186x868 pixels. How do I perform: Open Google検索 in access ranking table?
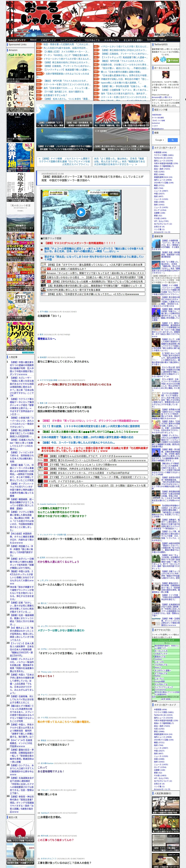[x=160, y=682]
